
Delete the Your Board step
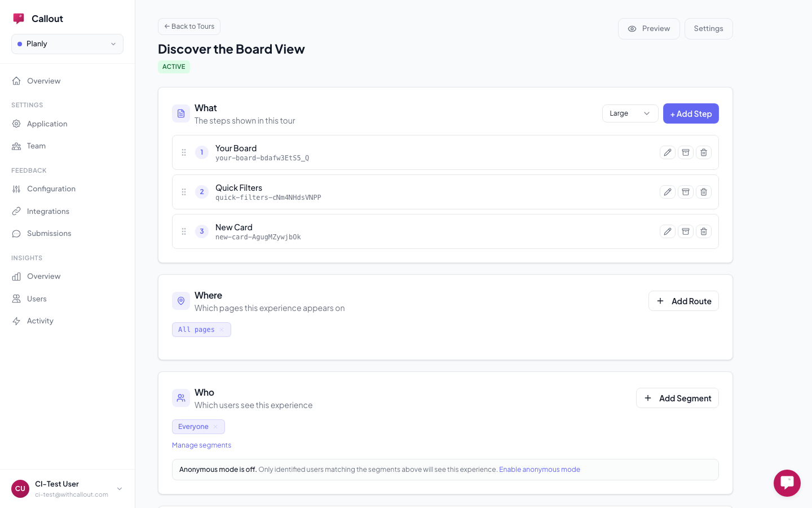click(703, 152)
